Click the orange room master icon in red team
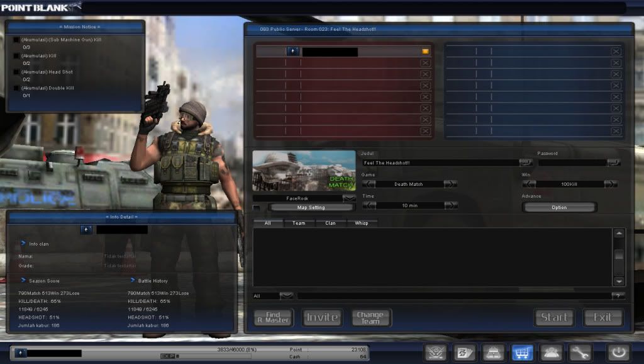 (x=426, y=52)
